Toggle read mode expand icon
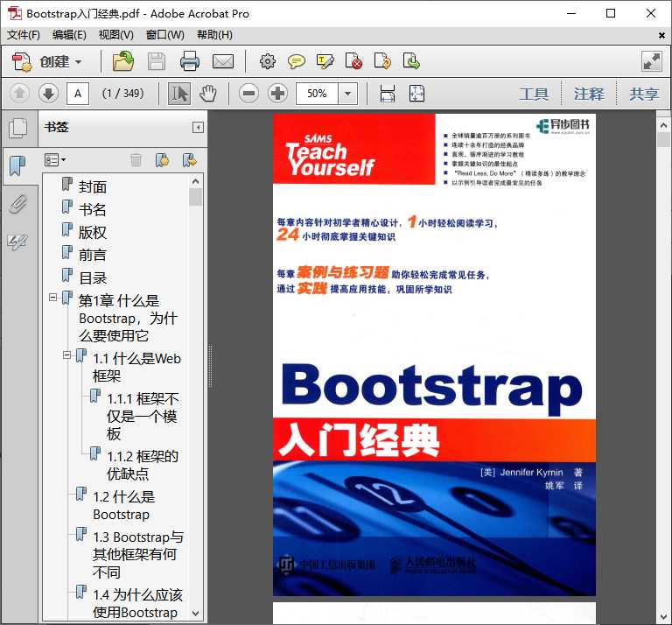 (x=651, y=62)
